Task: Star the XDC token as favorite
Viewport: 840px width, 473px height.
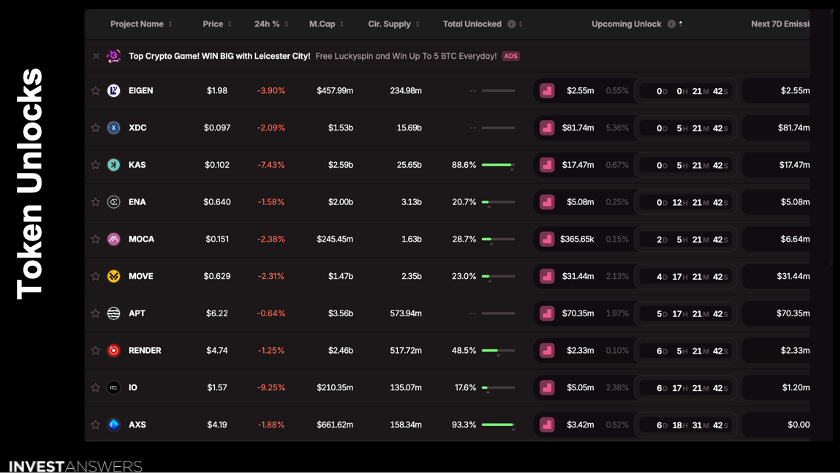Action: coord(95,127)
